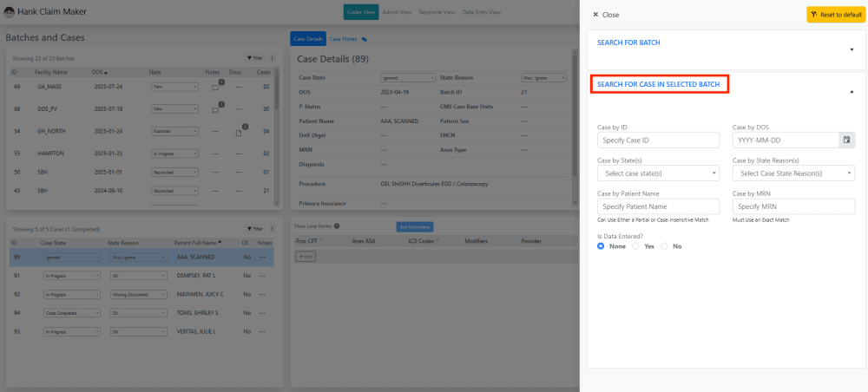868x392 pixels.
Task: Open the more options menu above the batches list
Action: click(272, 57)
